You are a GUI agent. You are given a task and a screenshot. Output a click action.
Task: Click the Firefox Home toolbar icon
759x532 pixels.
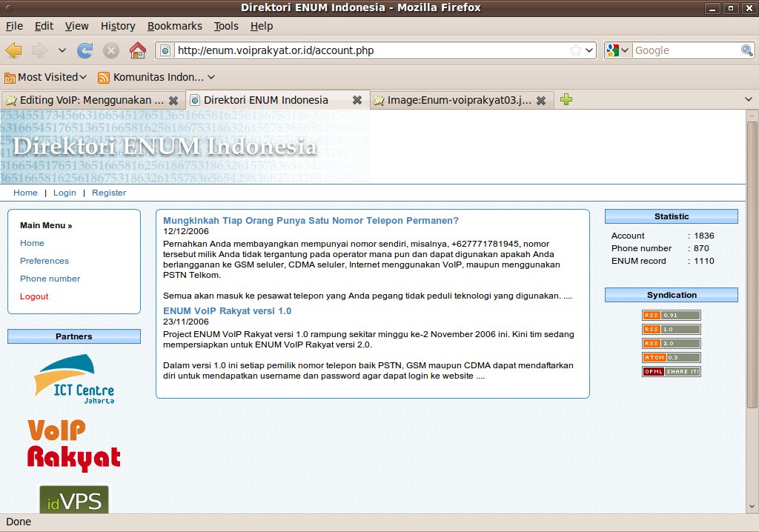(x=137, y=50)
